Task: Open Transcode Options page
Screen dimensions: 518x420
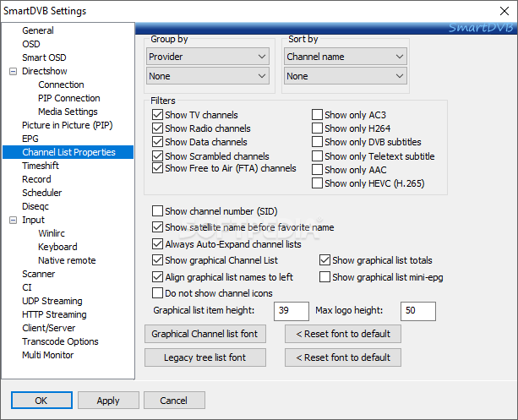Action: point(60,341)
